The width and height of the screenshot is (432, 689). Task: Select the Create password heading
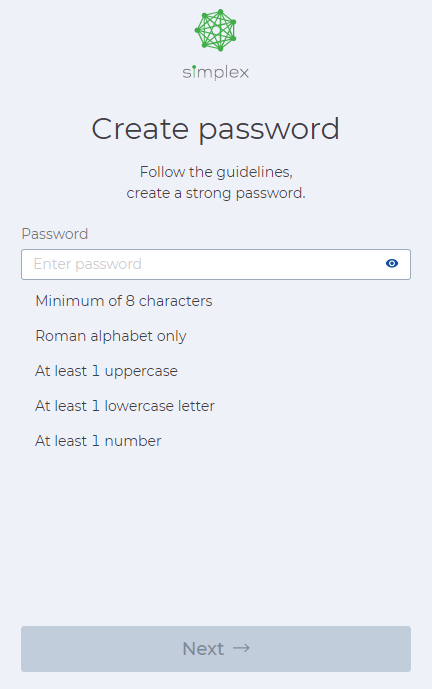[215, 129]
